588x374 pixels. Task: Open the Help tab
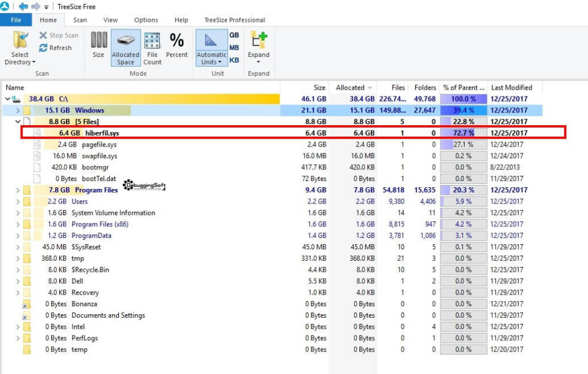pos(181,20)
